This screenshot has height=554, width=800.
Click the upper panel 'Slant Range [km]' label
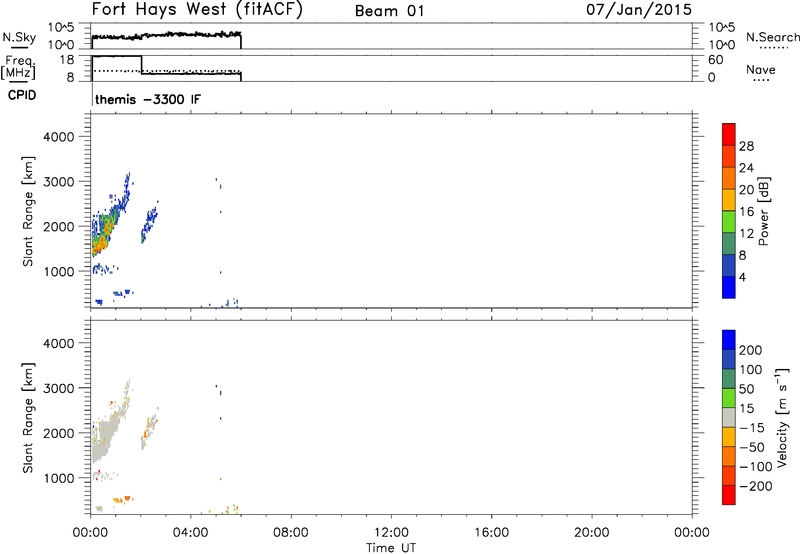point(28,211)
